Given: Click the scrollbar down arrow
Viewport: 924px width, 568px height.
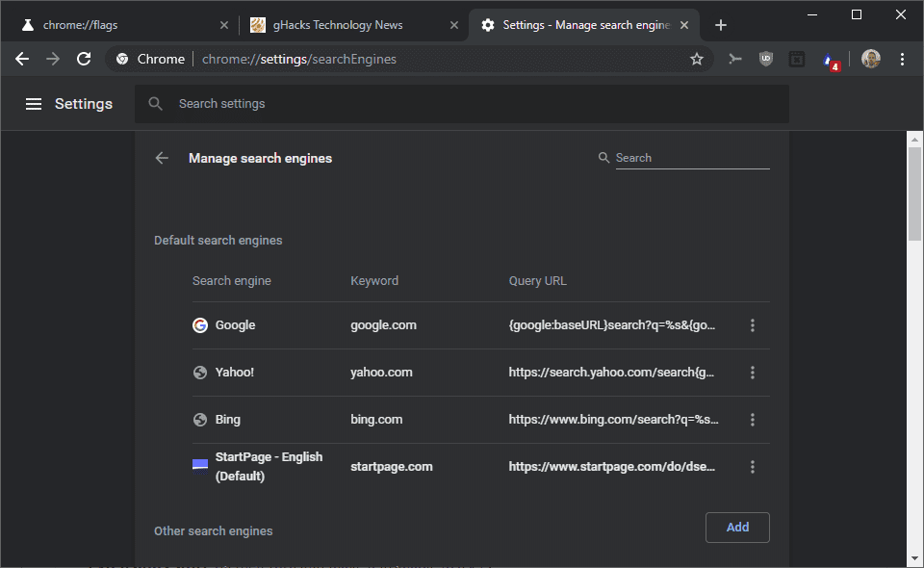Looking at the screenshot, I should coord(914,558).
